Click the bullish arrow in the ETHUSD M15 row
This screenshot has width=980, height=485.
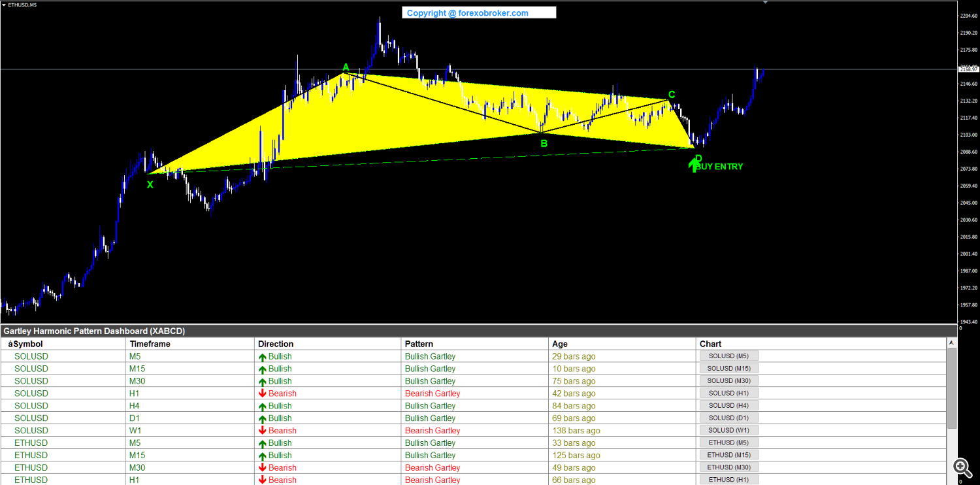point(263,456)
